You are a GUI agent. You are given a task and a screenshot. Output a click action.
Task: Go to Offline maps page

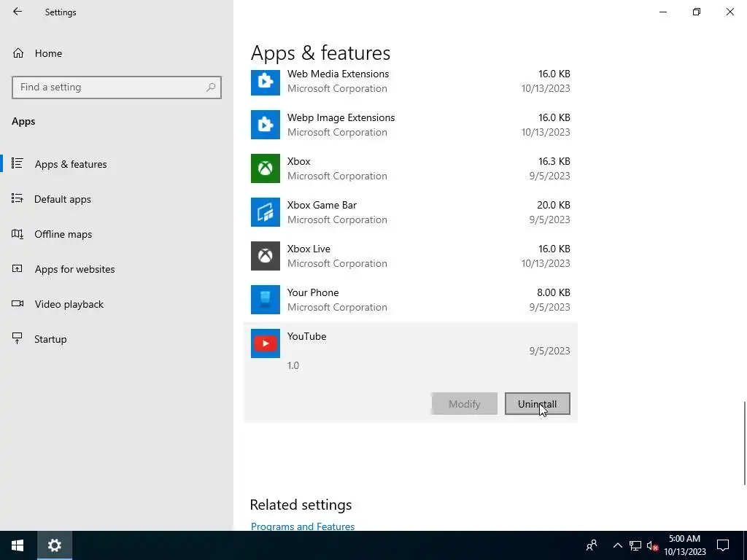click(63, 234)
